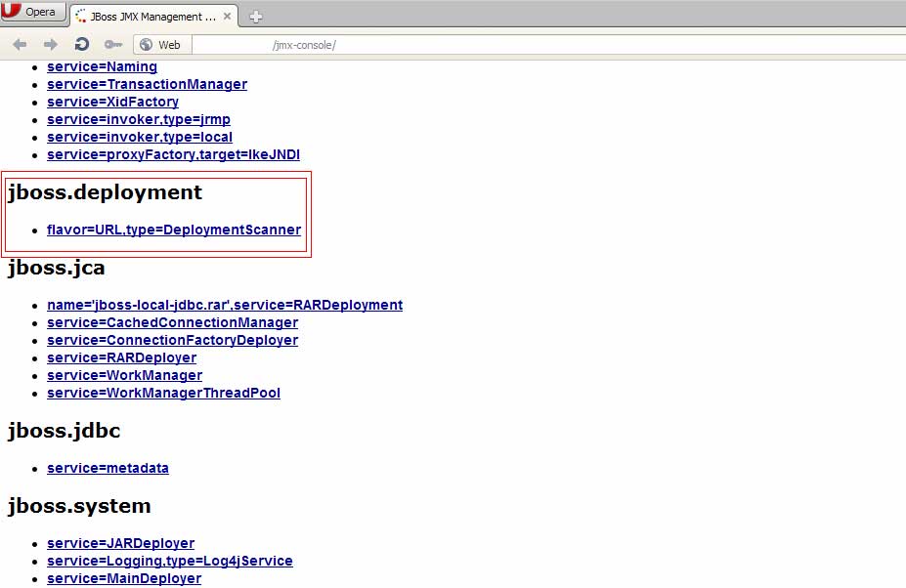Open the Opera main menu button
Viewport: 906px width, 588px height.
[x=33, y=13]
